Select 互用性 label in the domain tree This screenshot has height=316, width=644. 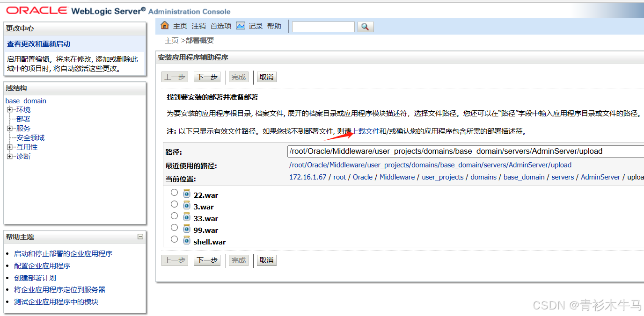point(27,147)
